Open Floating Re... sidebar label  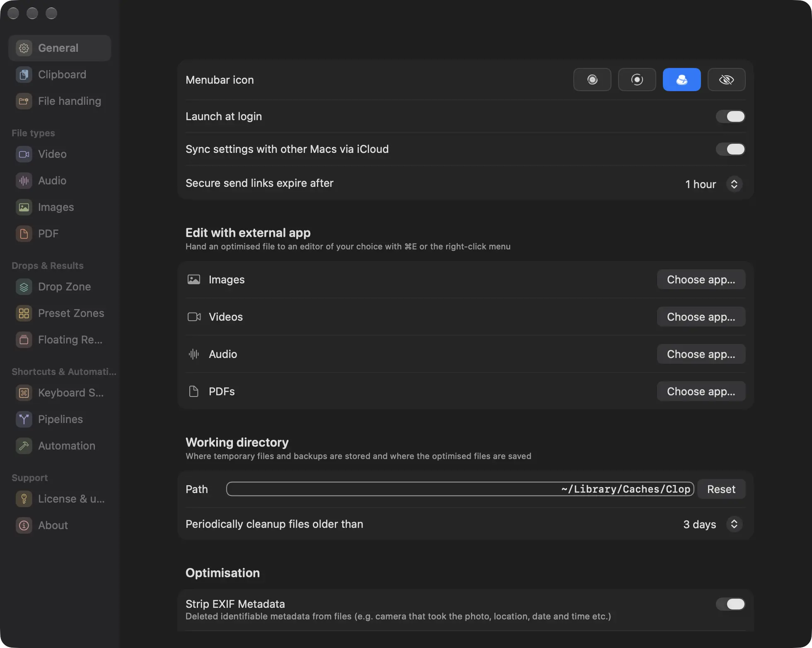point(70,340)
